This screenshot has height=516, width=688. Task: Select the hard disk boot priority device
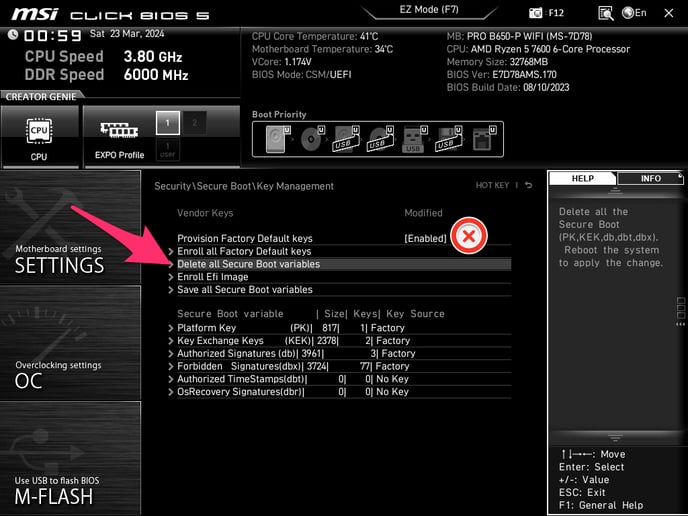[x=277, y=139]
